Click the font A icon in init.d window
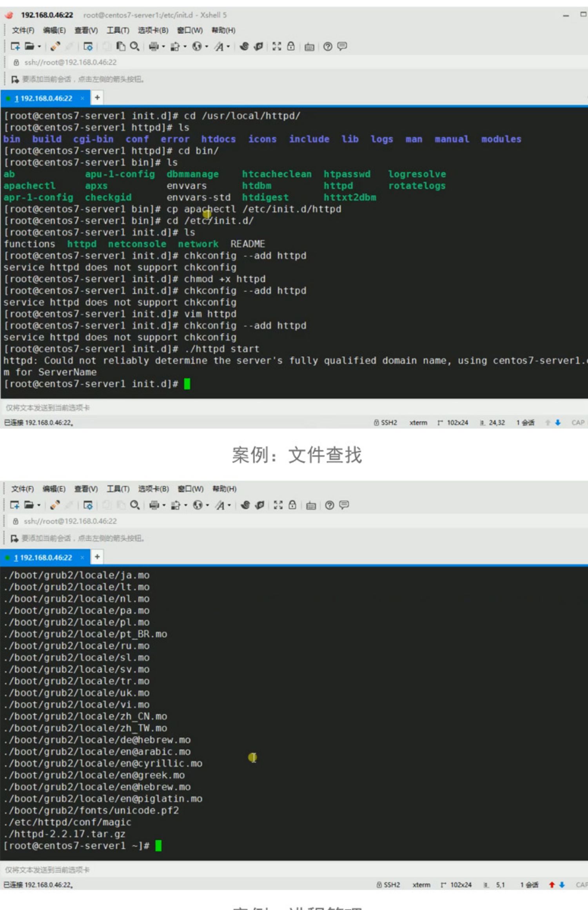The width and height of the screenshot is (588, 910). point(219,47)
